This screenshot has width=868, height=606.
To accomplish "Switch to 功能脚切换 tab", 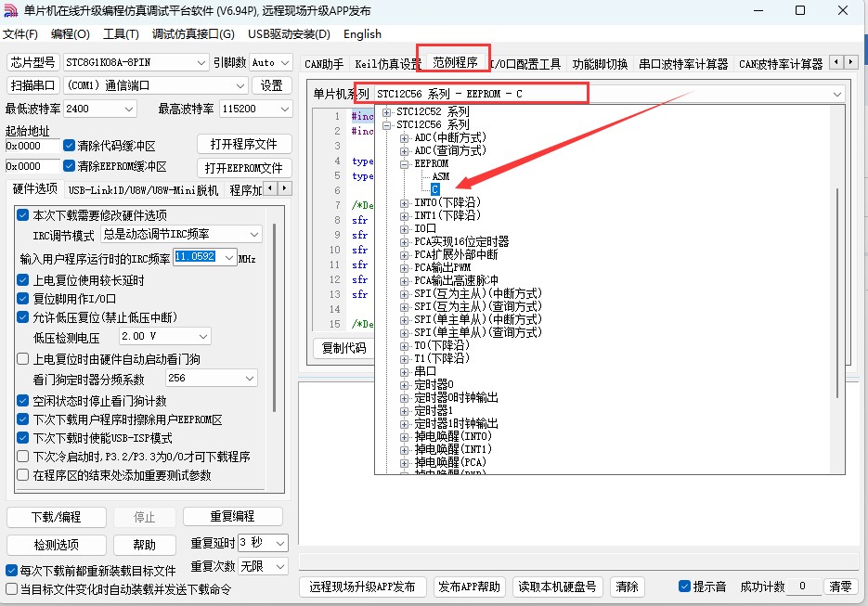I will pos(600,64).
